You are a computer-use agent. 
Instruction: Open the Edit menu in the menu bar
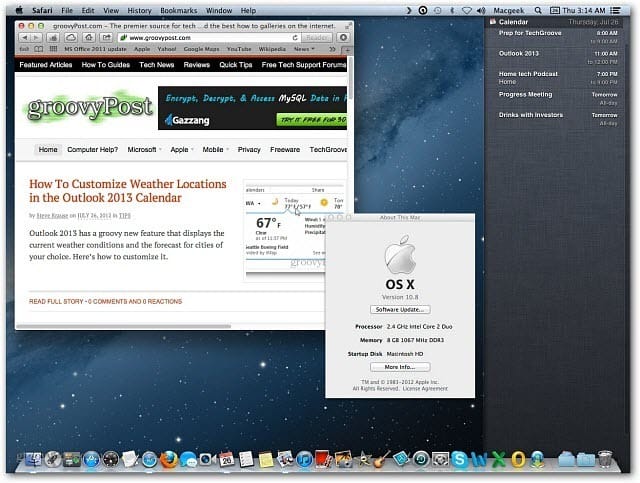tap(88, 11)
